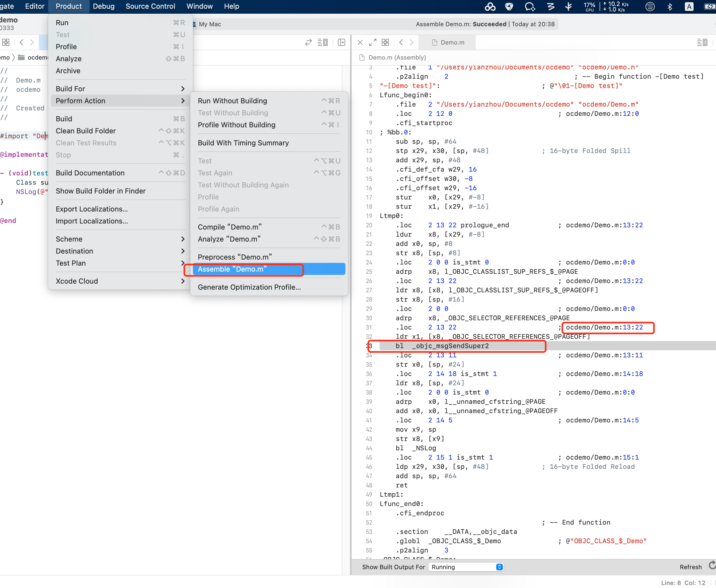Open the shield app menu bar icon
Screen dimensions: 716x588
(509, 7)
